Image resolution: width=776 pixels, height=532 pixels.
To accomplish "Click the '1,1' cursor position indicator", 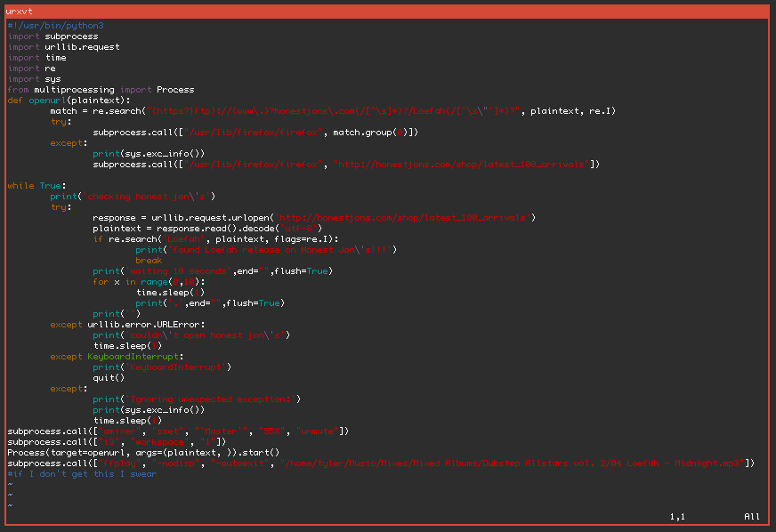I will click(677, 517).
